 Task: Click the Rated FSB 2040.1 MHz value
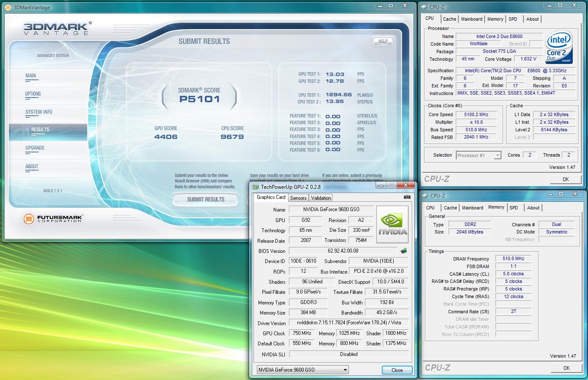click(x=476, y=137)
